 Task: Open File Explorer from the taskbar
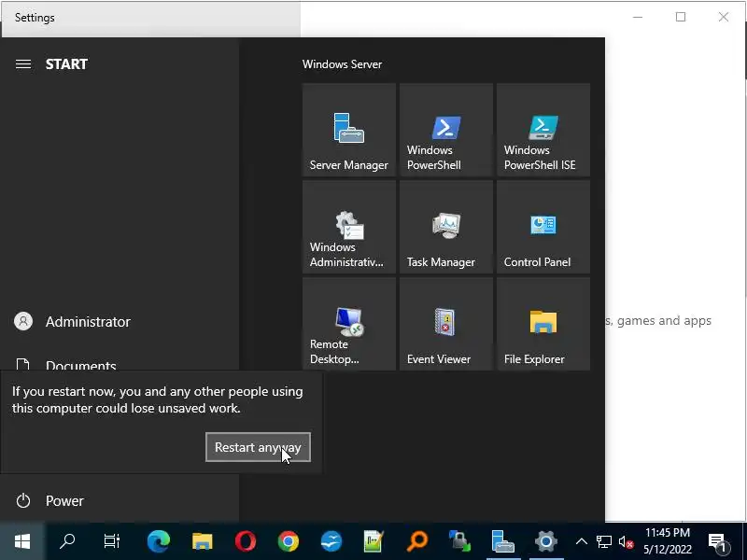pos(202,541)
